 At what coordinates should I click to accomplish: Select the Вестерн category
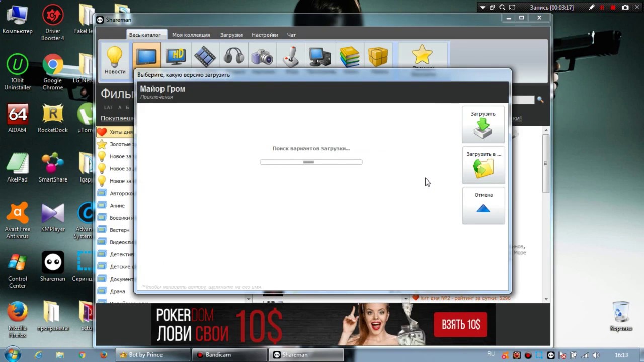[x=115, y=230]
